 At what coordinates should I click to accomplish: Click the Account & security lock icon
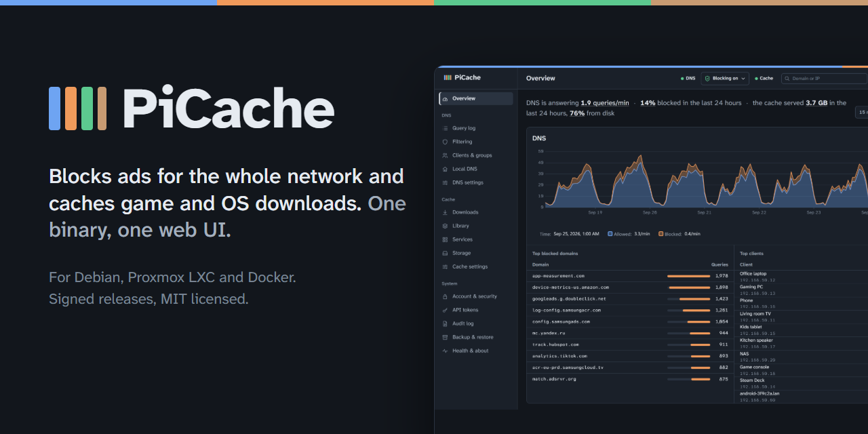pyautogui.click(x=445, y=296)
